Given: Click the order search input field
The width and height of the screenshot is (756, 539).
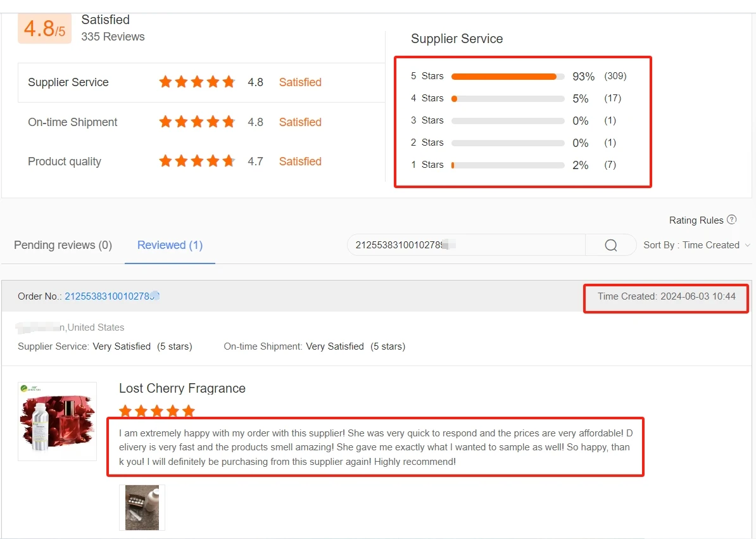Looking at the screenshot, I should (465, 245).
